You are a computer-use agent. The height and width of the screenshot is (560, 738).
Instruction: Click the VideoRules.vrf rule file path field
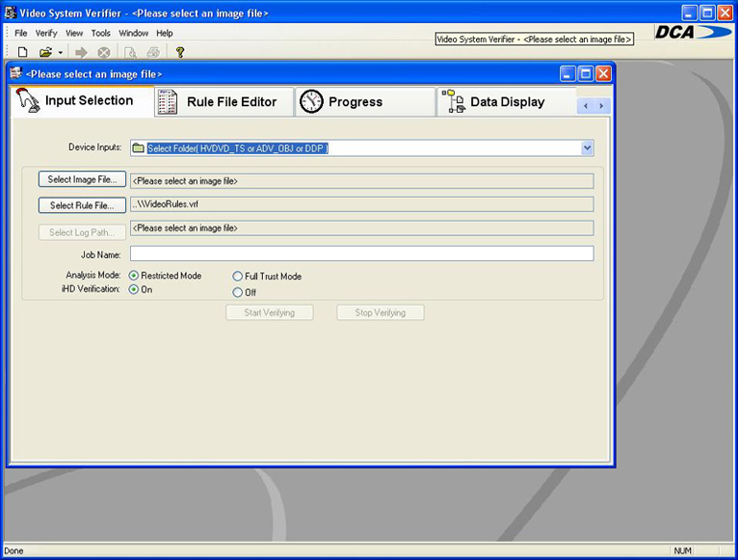pos(362,204)
